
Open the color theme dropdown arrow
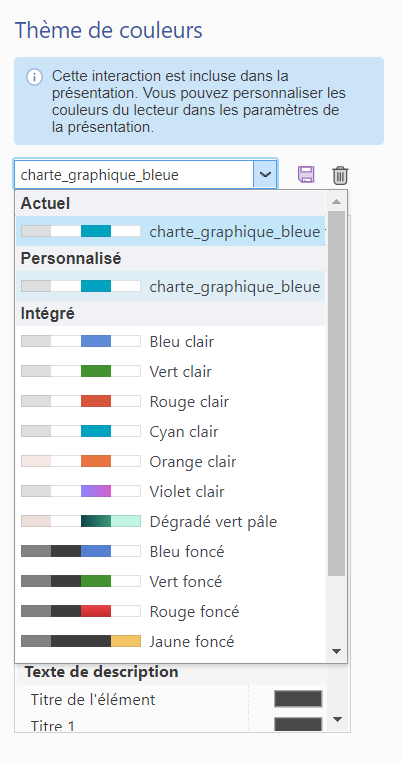coord(265,174)
